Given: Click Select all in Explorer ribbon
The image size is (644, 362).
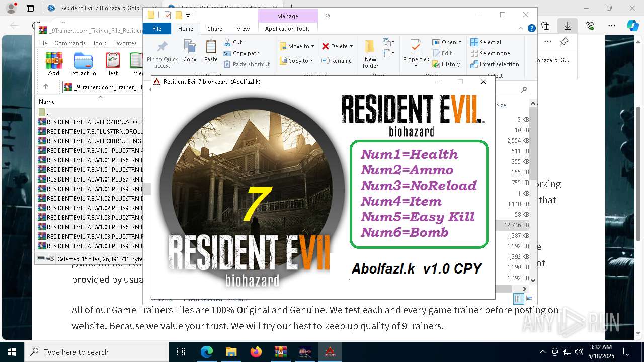Looking at the screenshot, I should [487, 42].
